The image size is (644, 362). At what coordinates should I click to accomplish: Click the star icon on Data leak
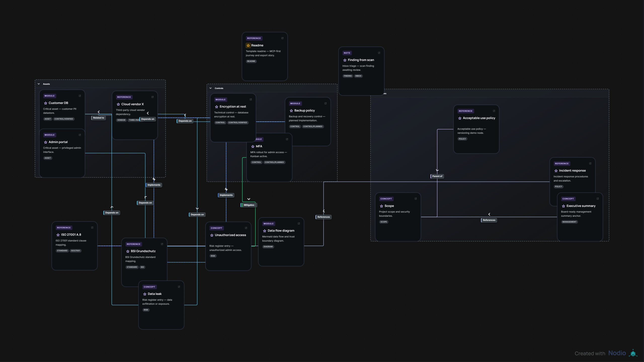pos(145,294)
